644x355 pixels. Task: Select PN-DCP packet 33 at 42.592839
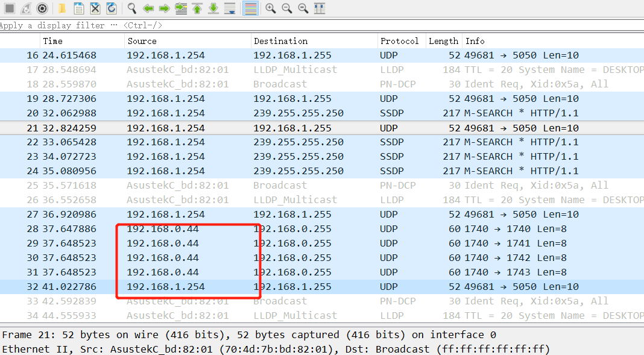(322, 301)
